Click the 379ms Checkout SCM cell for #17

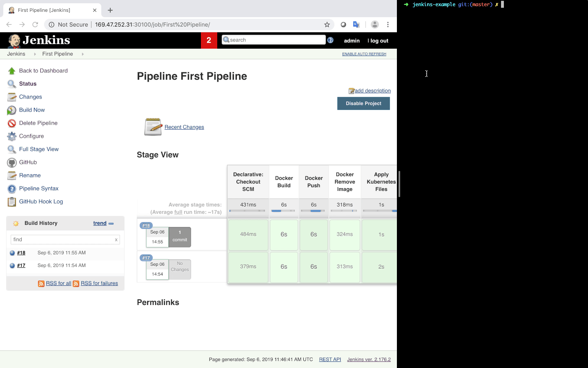pyautogui.click(x=248, y=267)
